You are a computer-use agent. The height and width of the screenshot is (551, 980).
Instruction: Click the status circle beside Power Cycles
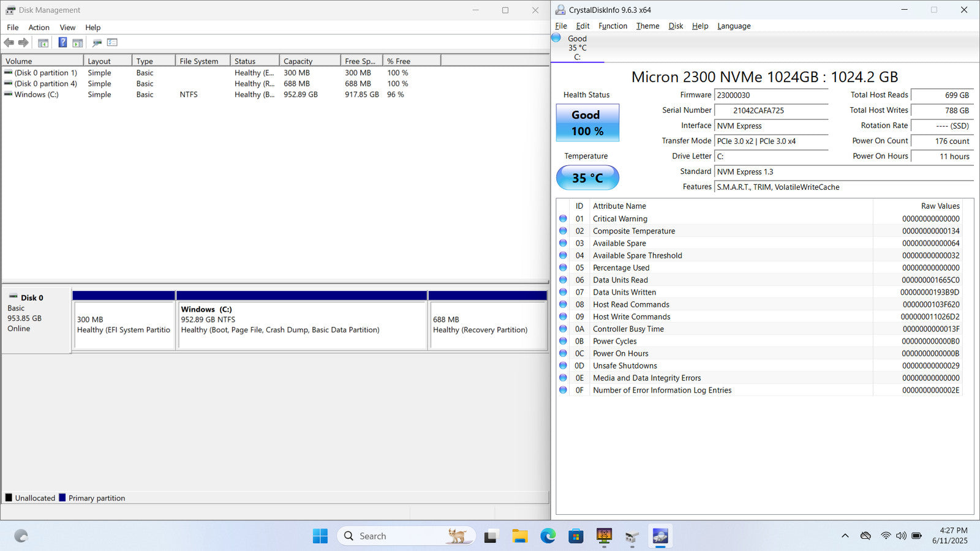[563, 341]
